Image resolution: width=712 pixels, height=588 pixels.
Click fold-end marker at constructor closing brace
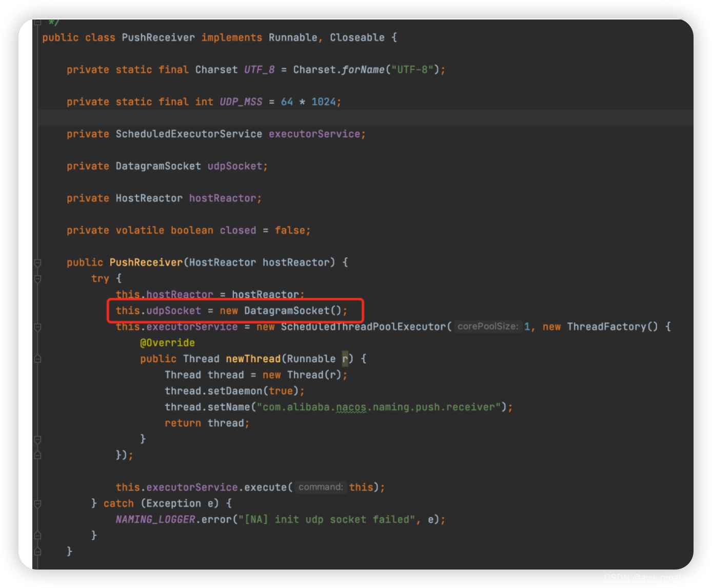(x=37, y=552)
